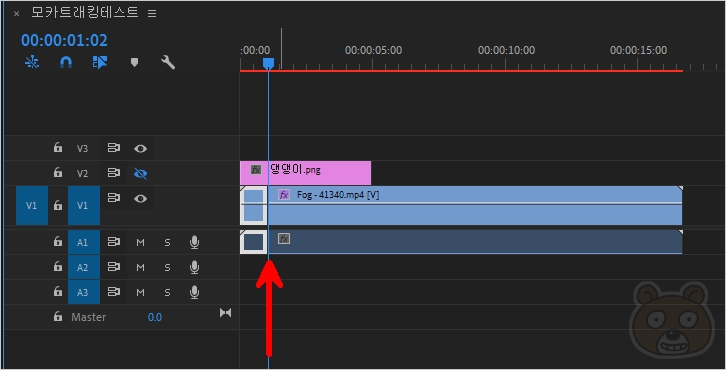Select Fog - 41340.mp4 video clip
This screenshot has width=726, height=370.
pyautogui.click(x=475, y=206)
